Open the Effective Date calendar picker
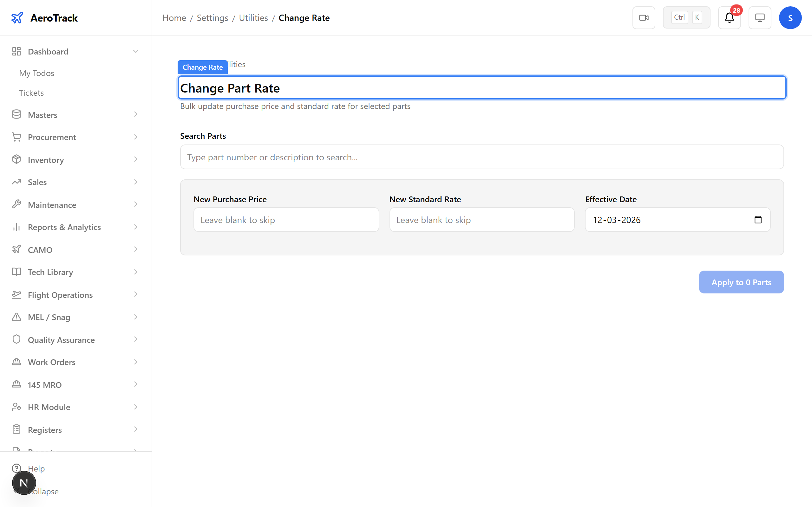This screenshot has height=507, width=812. coord(758,220)
